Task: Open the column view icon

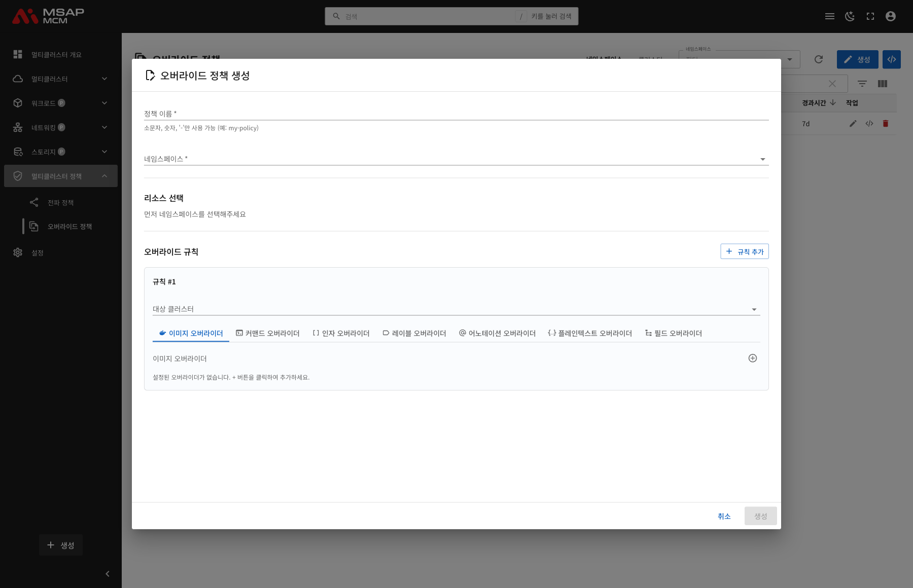Action: [883, 84]
